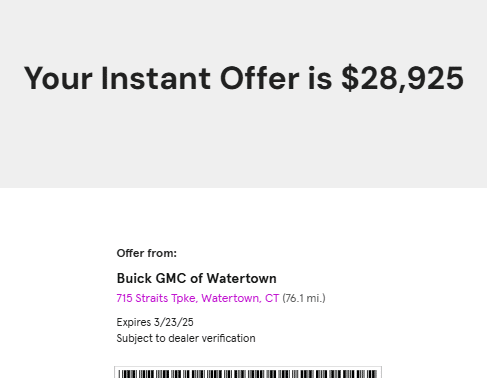Click the 'Your Instant Offer is' heading text
487x378 pixels.
click(x=178, y=78)
